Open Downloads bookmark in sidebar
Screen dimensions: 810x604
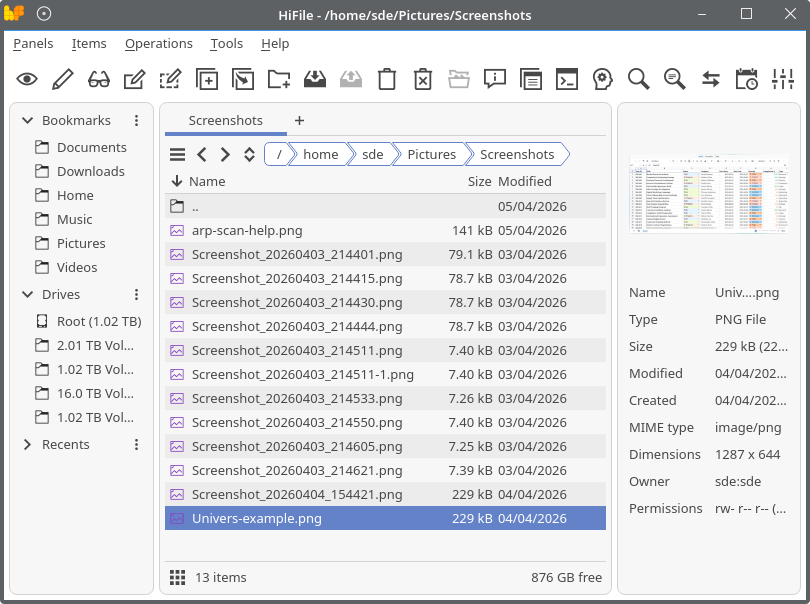[90, 171]
